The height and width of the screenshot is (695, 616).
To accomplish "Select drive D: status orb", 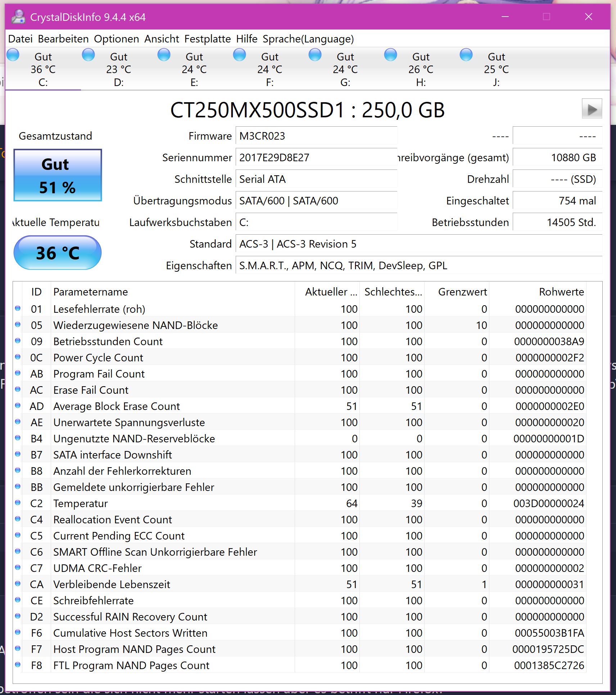I will [x=89, y=55].
